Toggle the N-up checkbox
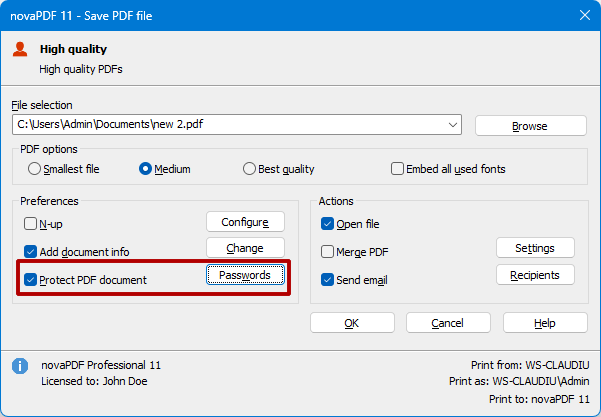The width and height of the screenshot is (601, 417). tap(31, 224)
